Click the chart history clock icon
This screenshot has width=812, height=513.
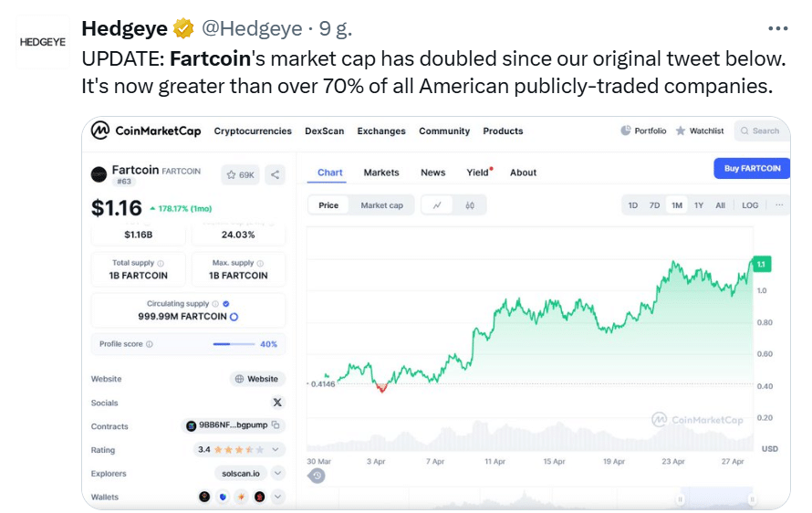coord(317,476)
